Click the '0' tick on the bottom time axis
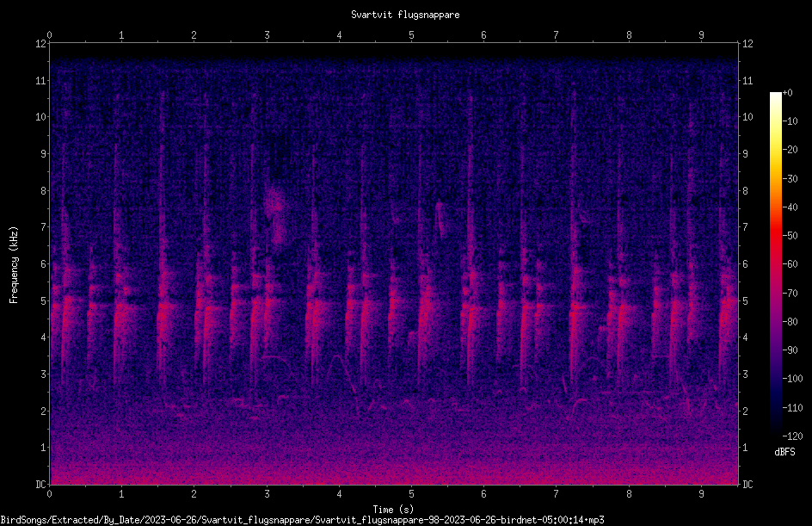 coord(49,494)
